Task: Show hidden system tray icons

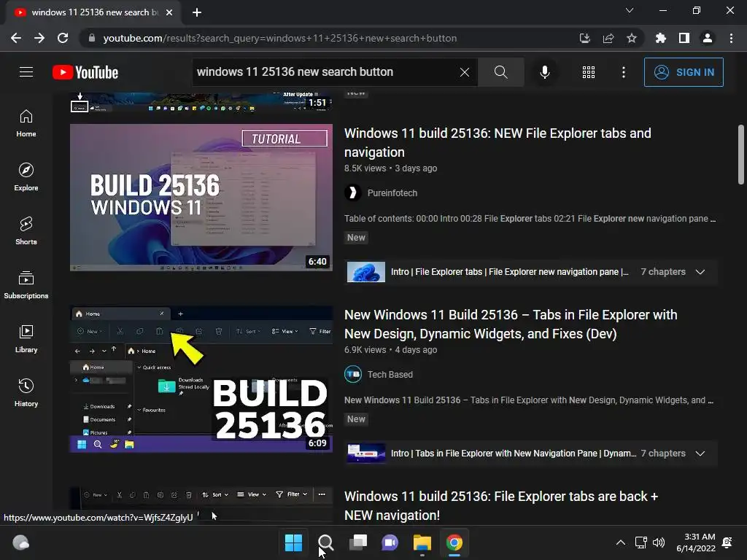Action: pyautogui.click(x=620, y=542)
